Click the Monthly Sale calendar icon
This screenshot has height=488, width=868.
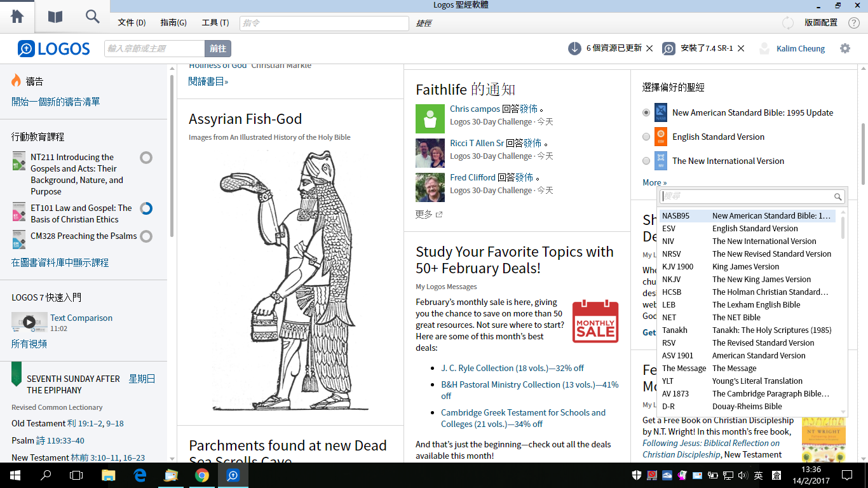(x=595, y=321)
